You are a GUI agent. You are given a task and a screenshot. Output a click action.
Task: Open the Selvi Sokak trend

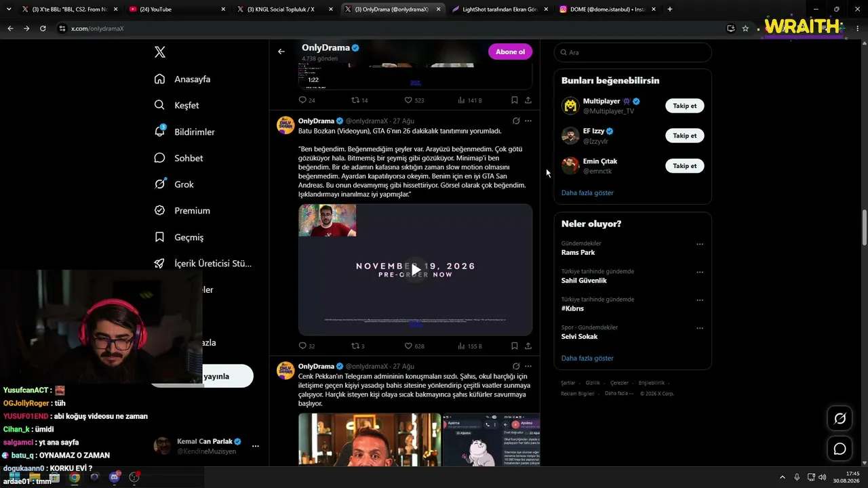point(580,337)
